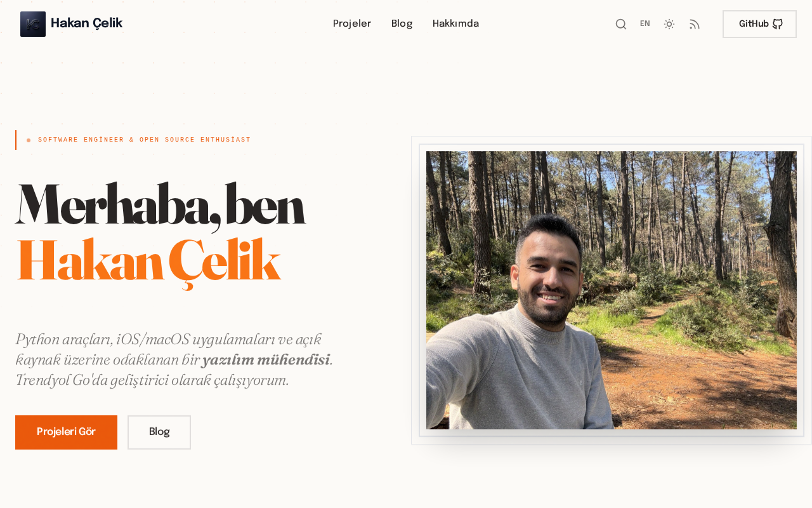812x508 pixels.
Task: Click the GitHub octocat icon
Action: click(x=778, y=24)
